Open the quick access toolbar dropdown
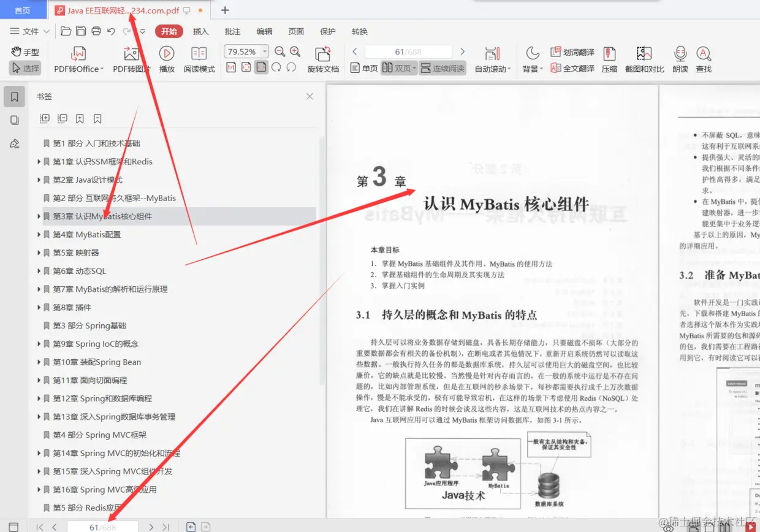Viewport: 760px width, 532px height. click(142, 31)
